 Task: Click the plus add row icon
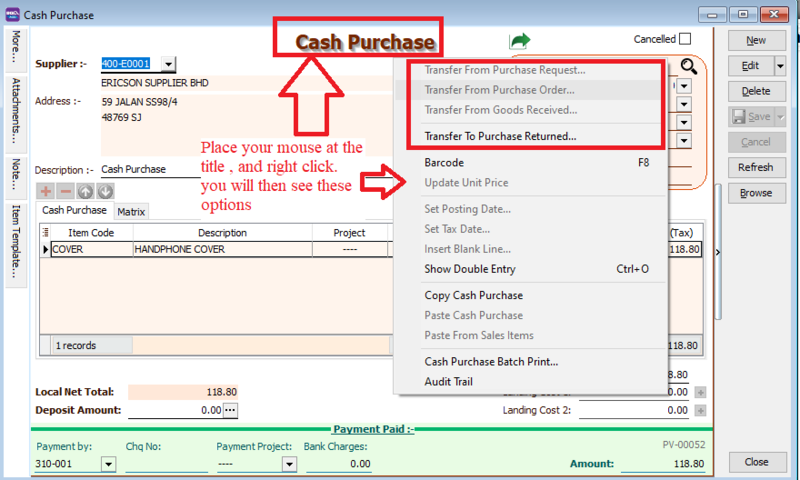[x=45, y=191]
